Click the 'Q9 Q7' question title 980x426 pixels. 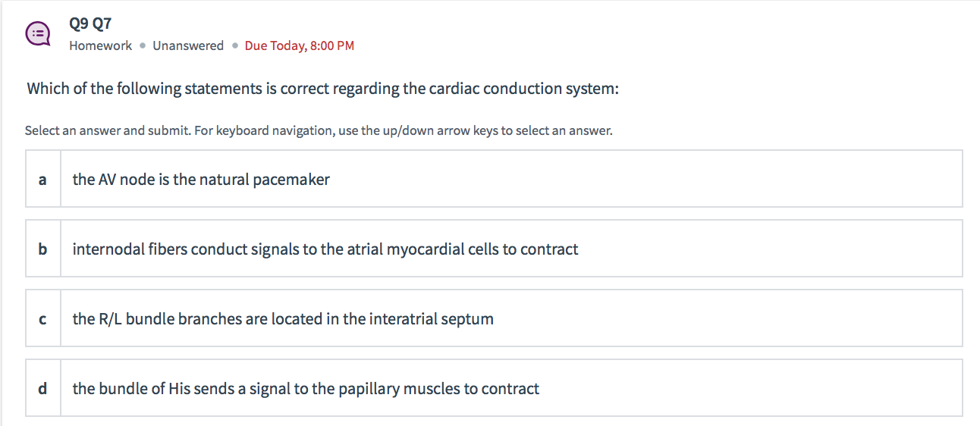coord(90,24)
